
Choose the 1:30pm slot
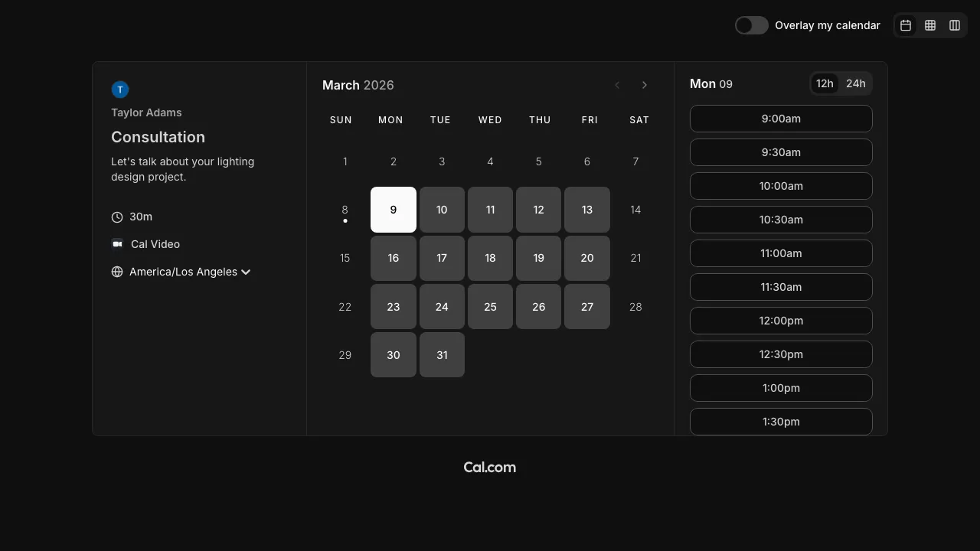point(781,422)
